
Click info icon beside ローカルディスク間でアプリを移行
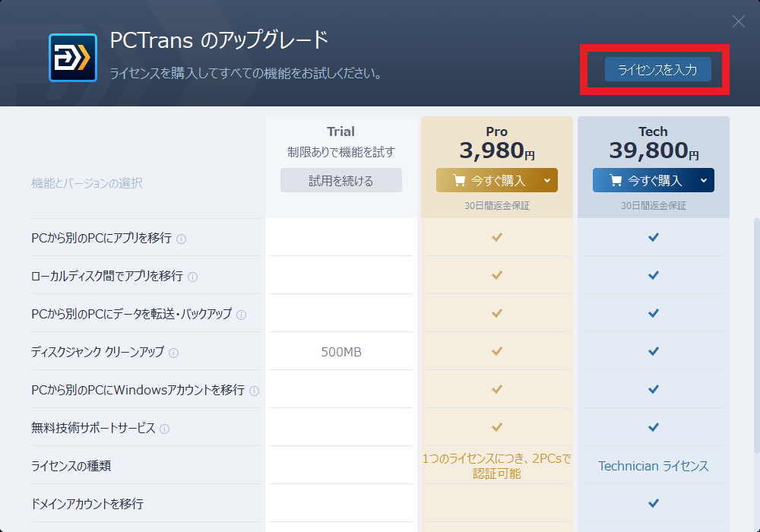tap(192, 277)
